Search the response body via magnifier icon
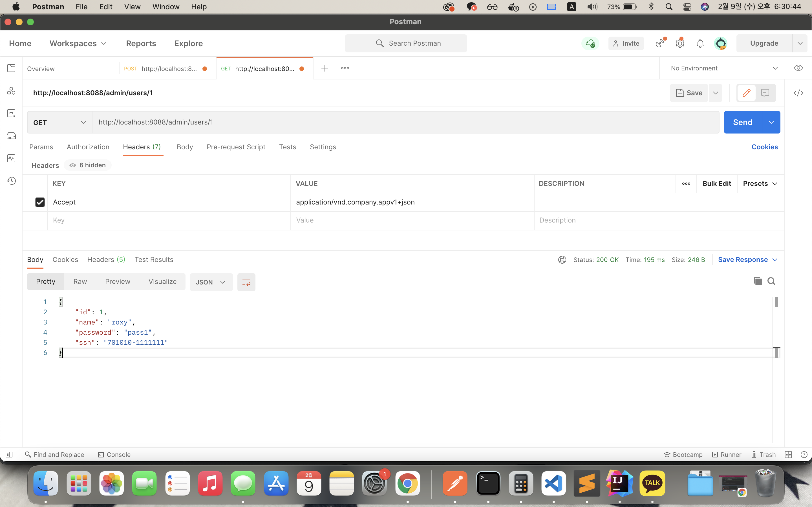Screen dimensions: 812x507 [x=771, y=281]
